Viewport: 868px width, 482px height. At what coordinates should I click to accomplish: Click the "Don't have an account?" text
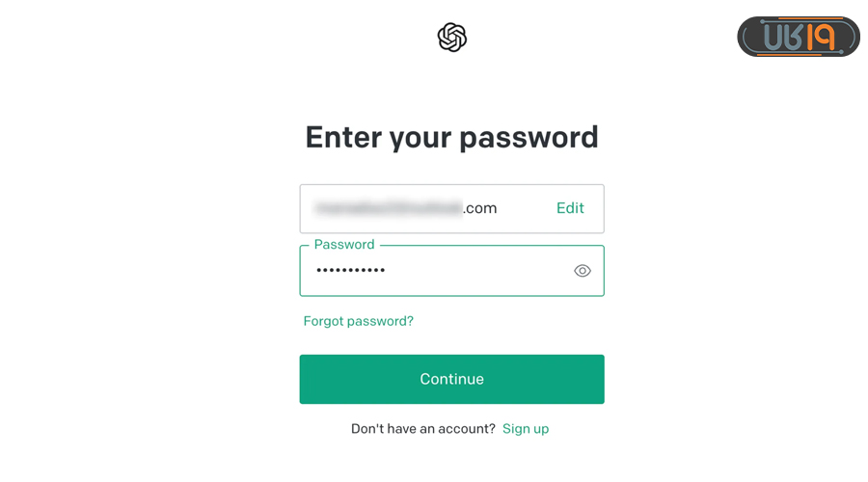422,429
